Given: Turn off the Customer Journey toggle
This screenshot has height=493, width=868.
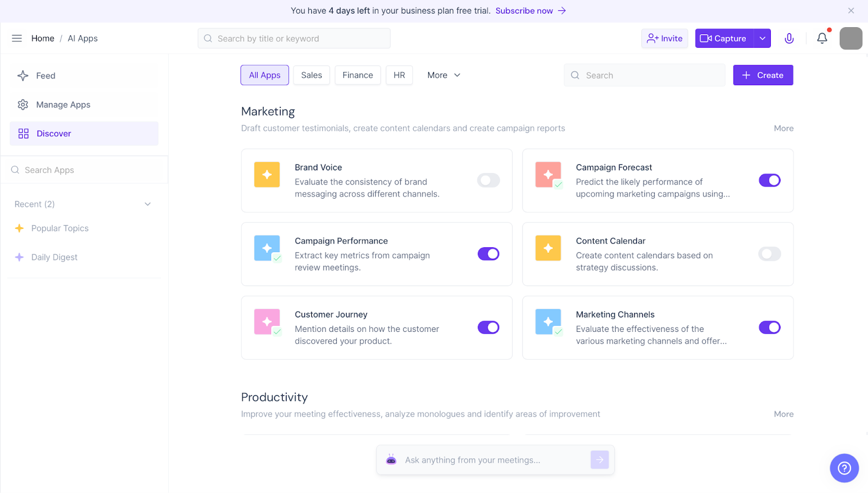Looking at the screenshot, I should click(x=488, y=328).
